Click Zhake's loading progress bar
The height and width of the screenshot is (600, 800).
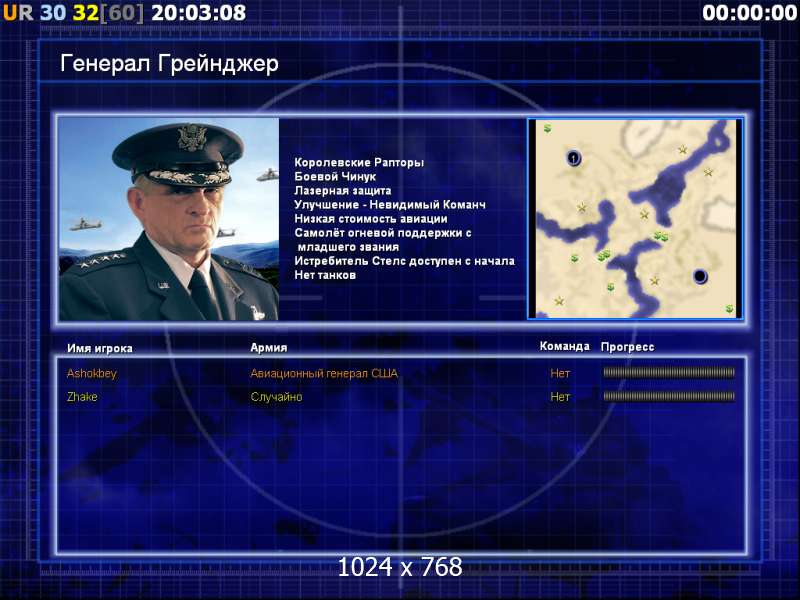click(x=669, y=396)
